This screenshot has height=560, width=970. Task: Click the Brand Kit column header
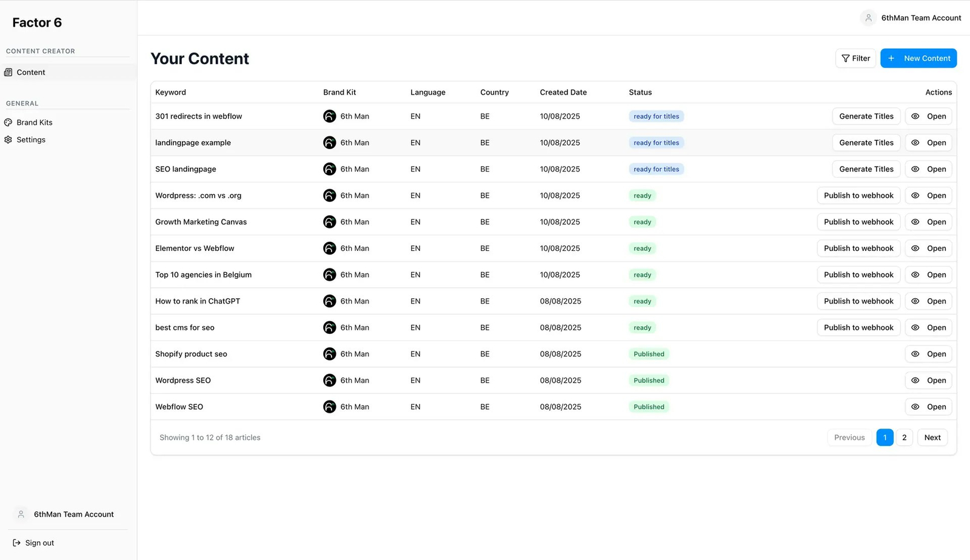339,92
